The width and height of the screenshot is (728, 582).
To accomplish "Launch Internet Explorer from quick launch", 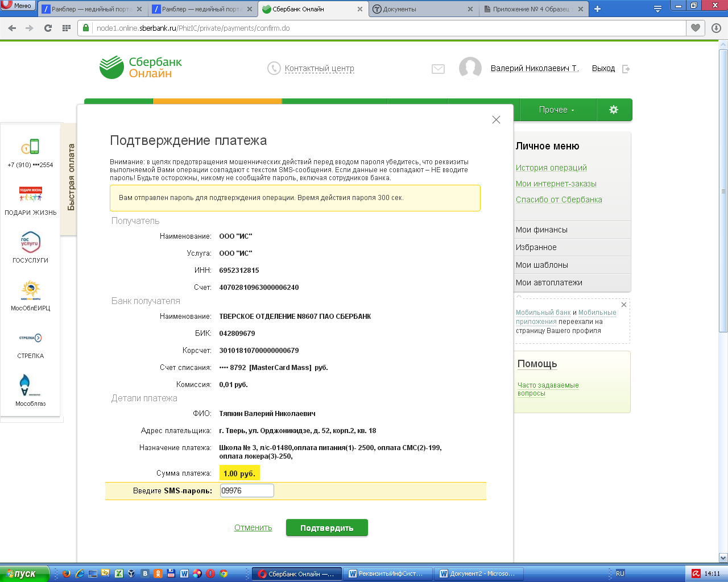I will click(x=80, y=573).
